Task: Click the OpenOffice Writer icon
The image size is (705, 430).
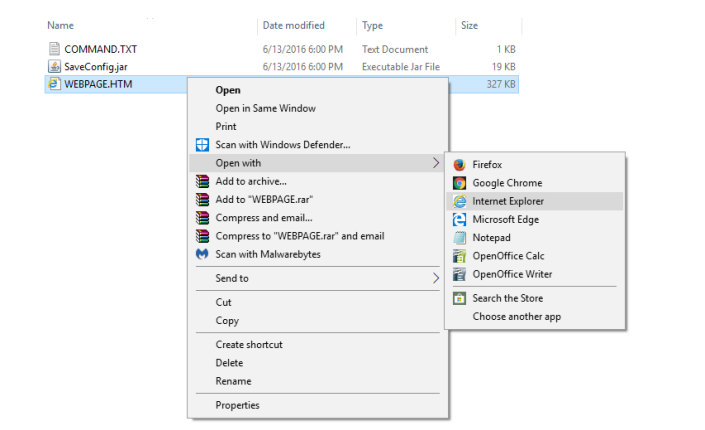Action: click(459, 274)
